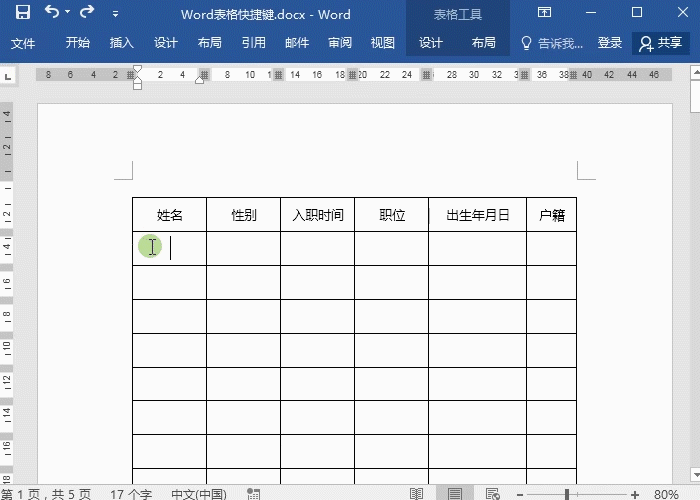700x500 pixels.
Task: Click the zoom in plus button
Action: point(635,494)
